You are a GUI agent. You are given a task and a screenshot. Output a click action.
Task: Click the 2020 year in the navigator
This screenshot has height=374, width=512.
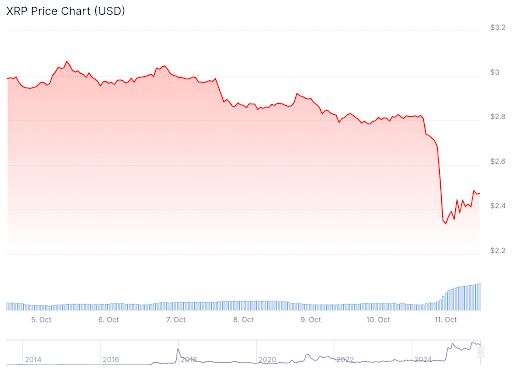(x=267, y=360)
